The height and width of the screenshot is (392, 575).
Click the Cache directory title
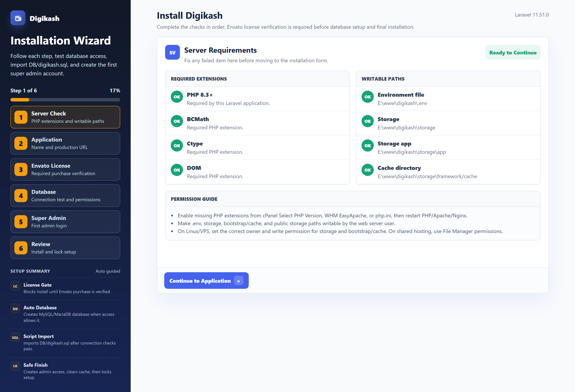[399, 168]
